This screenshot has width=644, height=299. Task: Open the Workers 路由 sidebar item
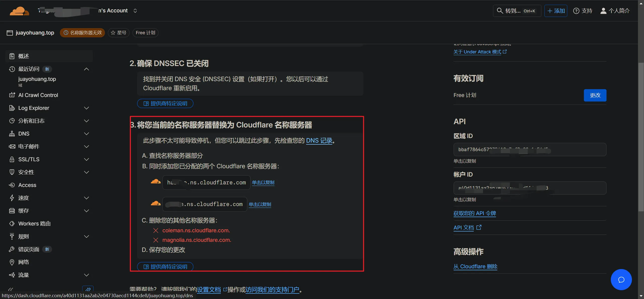pyautogui.click(x=34, y=224)
